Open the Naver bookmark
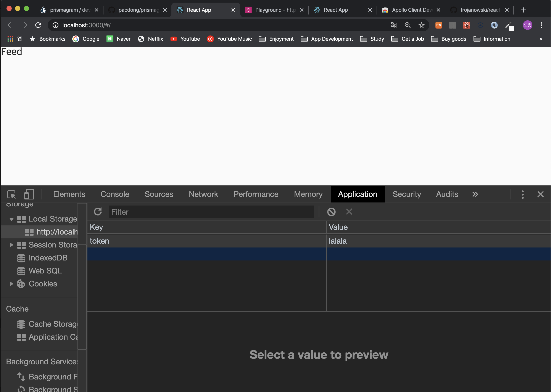The image size is (551, 392). tap(118, 39)
